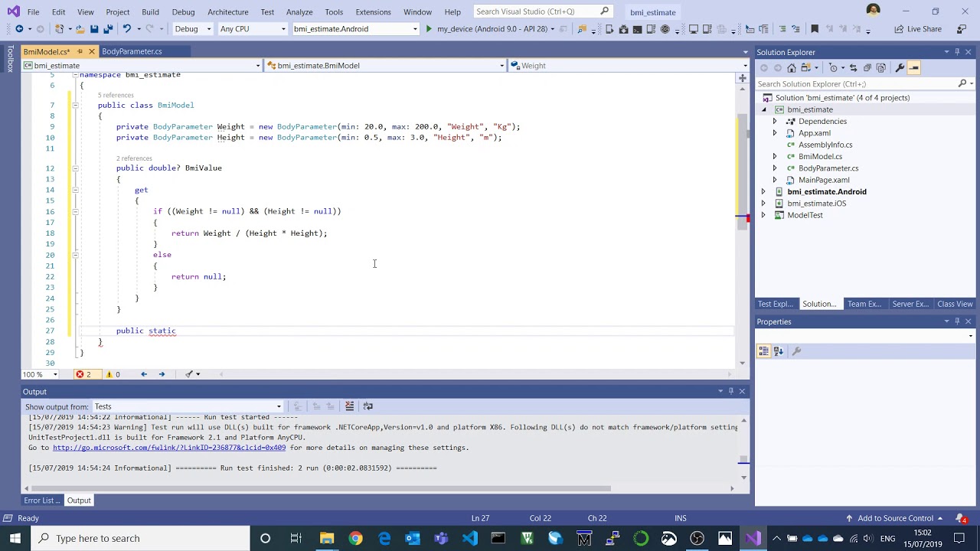
Task: Click the Search Solution Explorer field
Action: click(864, 83)
